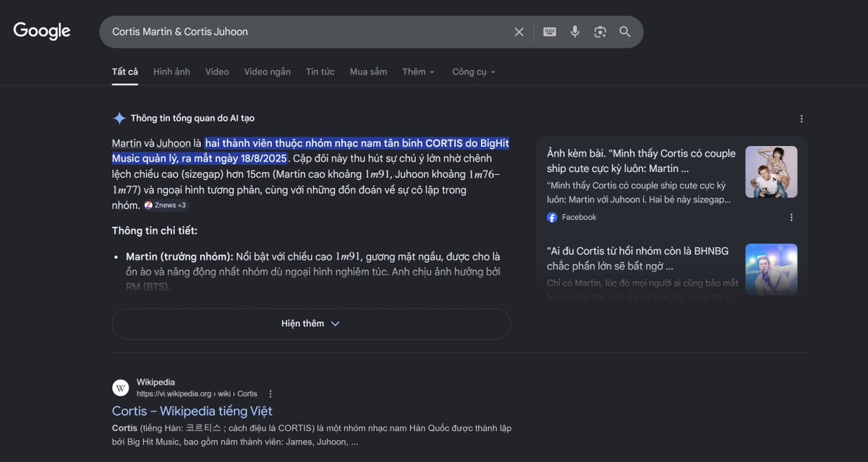The width and height of the screenshot is (868, 462).
Task: Start voice search with the microphone icon
Action: click(x=575, y=32)
